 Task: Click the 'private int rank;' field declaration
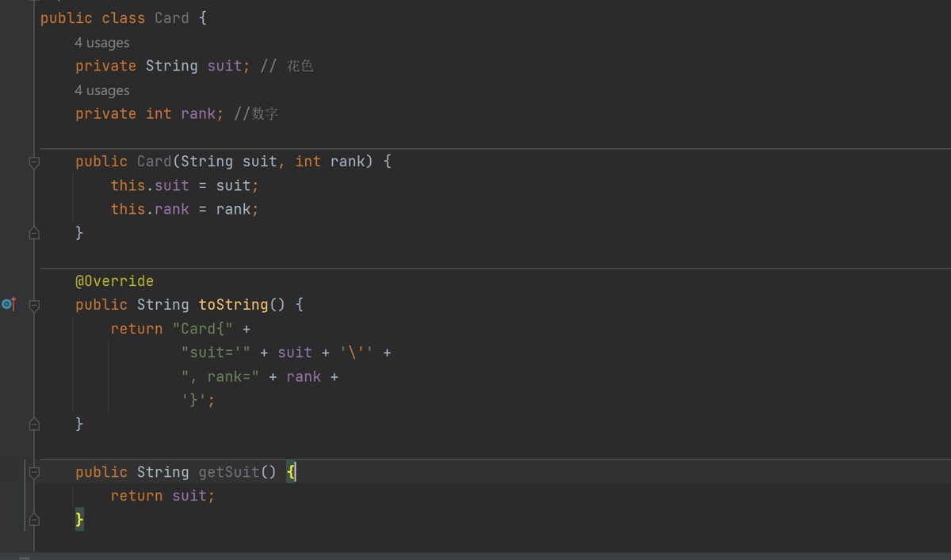pos(150,113)
